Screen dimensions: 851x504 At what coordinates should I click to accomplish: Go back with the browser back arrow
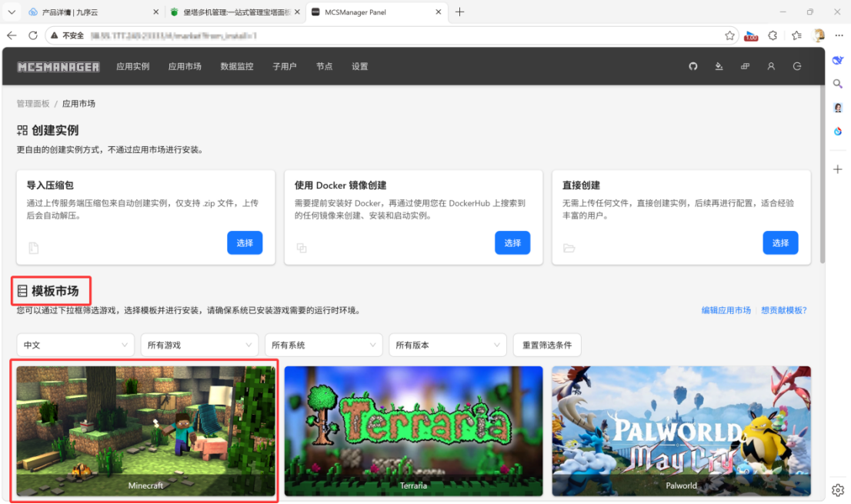click(x=12, y=35)
